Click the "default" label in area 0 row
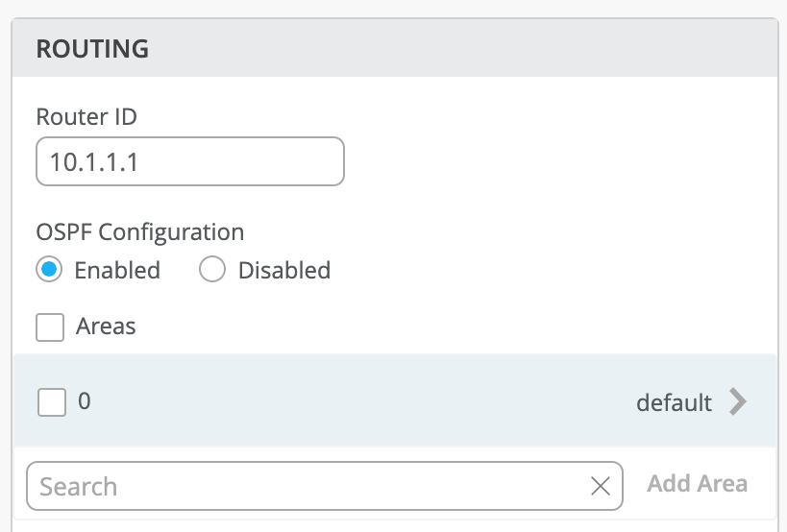 point(674,402)
